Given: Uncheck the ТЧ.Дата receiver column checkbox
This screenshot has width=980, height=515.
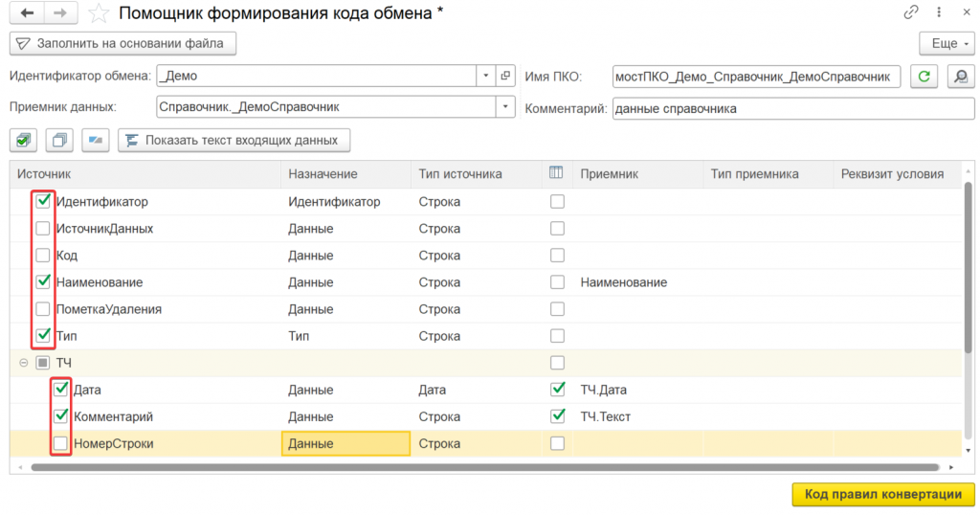Looking at the screenshot, I should pos(557,390).
